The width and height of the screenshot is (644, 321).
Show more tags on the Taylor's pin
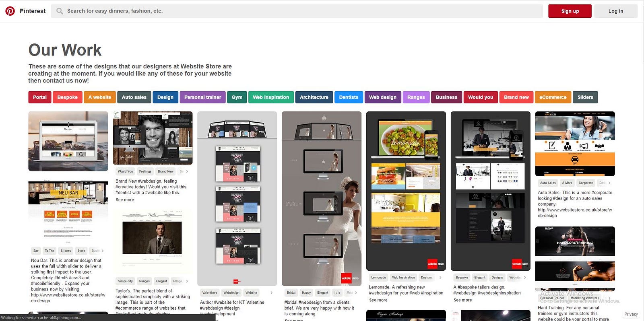coord(187,281)
